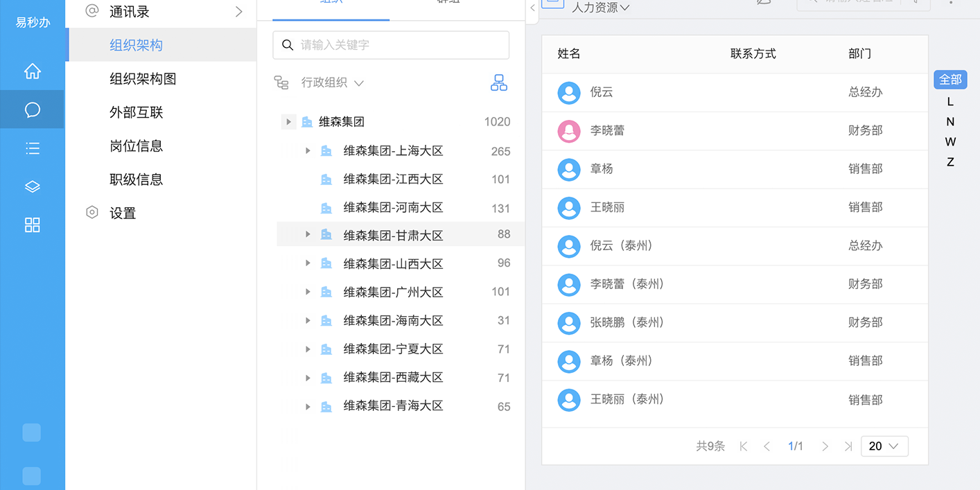The image size is (980, 490).
Task: Filter the contact list by letter W
Action: coord(950,142)
